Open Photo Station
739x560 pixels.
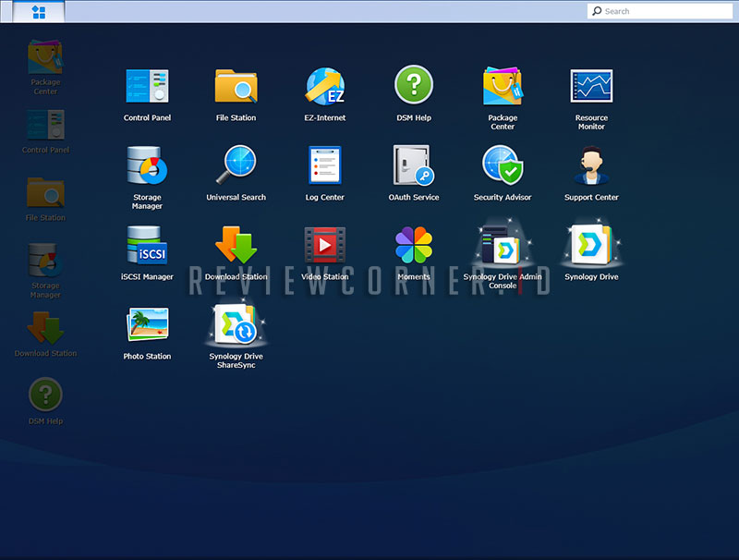pos(146,328)
